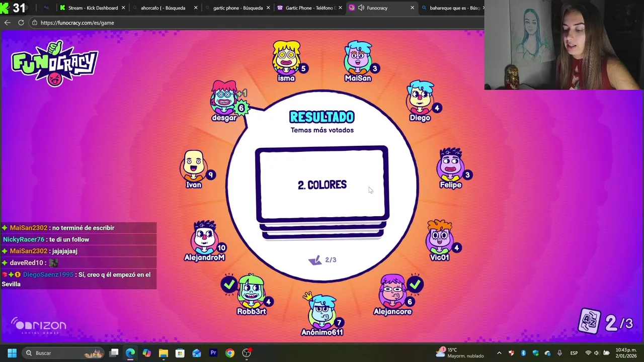
Task: Click the Orizon Social Games logo
Action: pyautogui.click(x=39, y=326)
